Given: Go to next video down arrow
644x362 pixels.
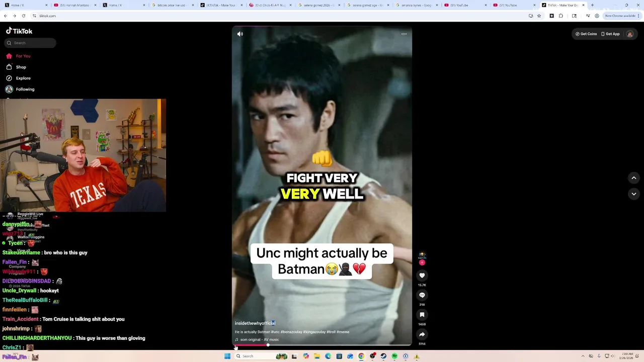Looking at the screenshot, I should [x=634, y=194].
